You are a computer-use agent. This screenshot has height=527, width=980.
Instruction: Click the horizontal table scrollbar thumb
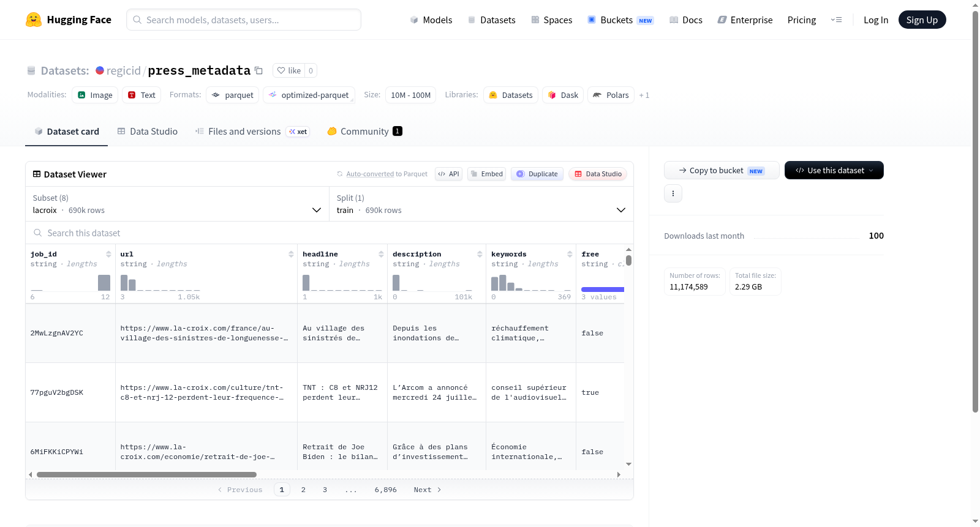point(146,474)
